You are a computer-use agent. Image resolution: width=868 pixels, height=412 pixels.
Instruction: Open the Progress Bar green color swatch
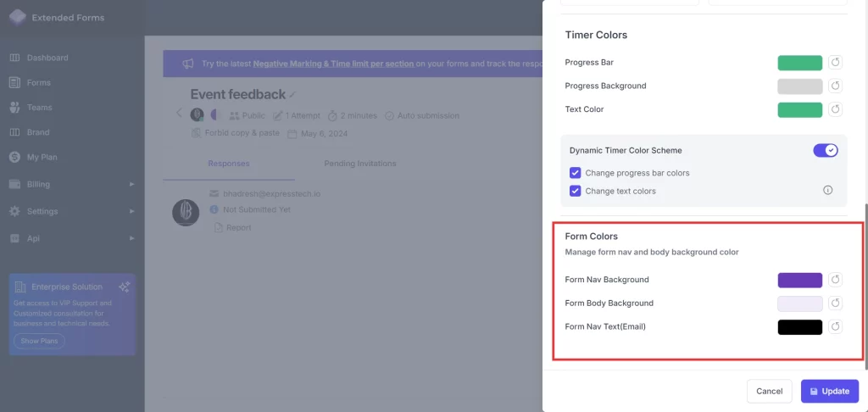point(800,63)
